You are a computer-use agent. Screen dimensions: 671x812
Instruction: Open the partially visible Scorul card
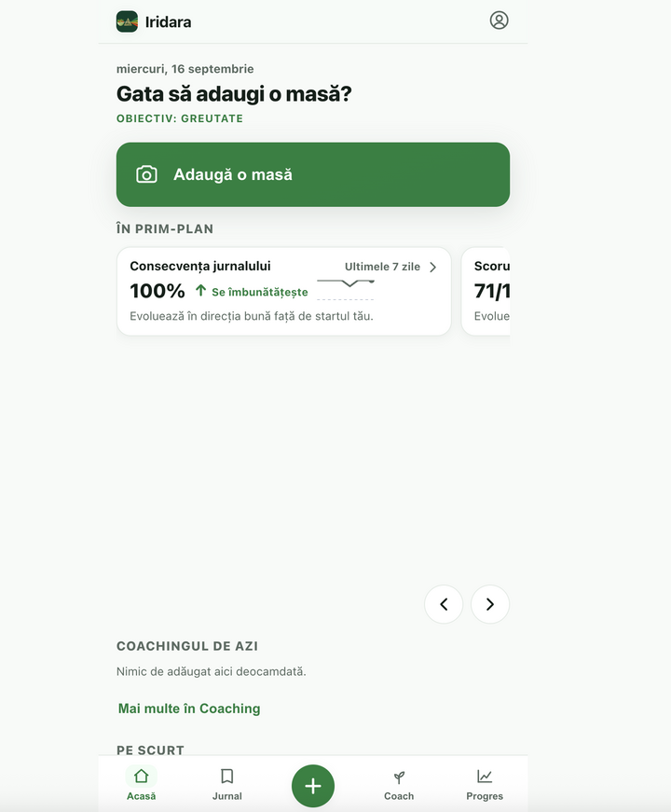(486, 291)
